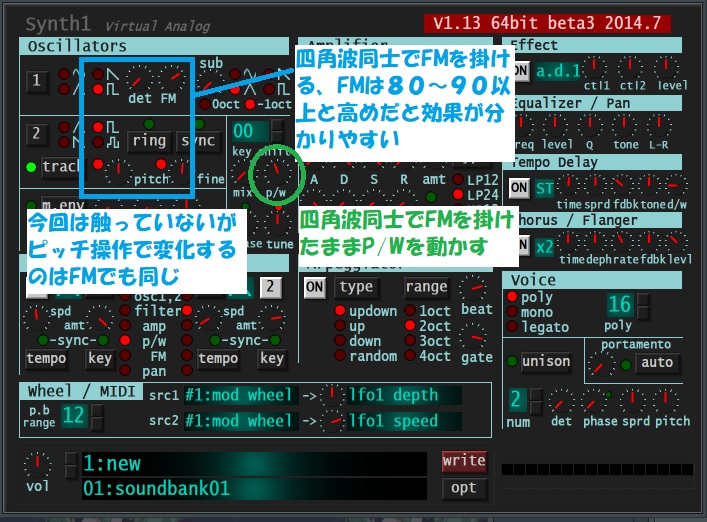Screen dimensions: 707x522
Task: Click the equalizer tone knob
Action: pyautogui.click(x=624, y=125)
